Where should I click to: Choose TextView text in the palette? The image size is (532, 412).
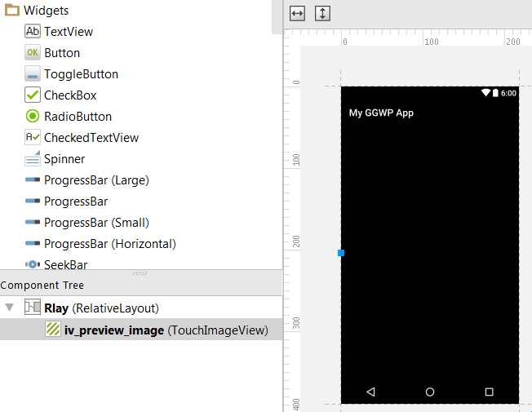click(x=69, y=32)
